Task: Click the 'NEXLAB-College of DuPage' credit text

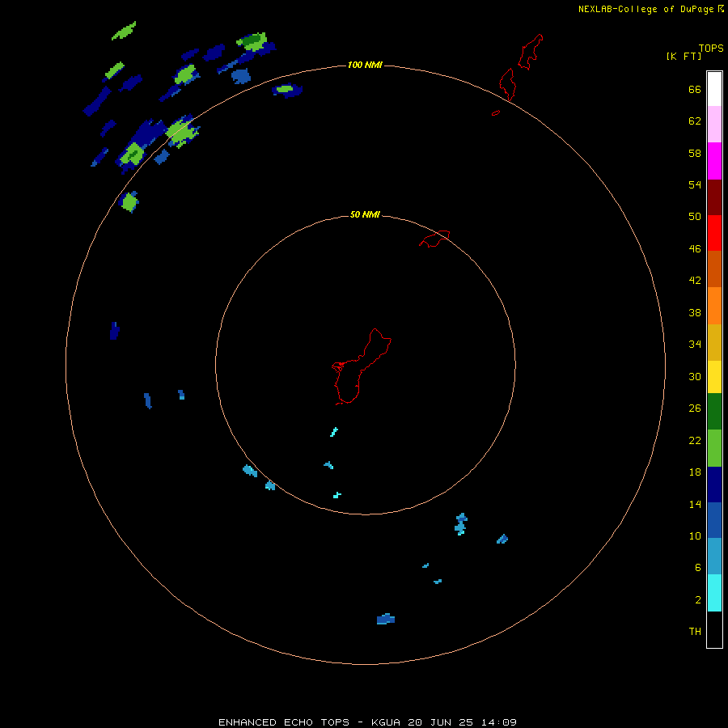Action: point(646,9)
